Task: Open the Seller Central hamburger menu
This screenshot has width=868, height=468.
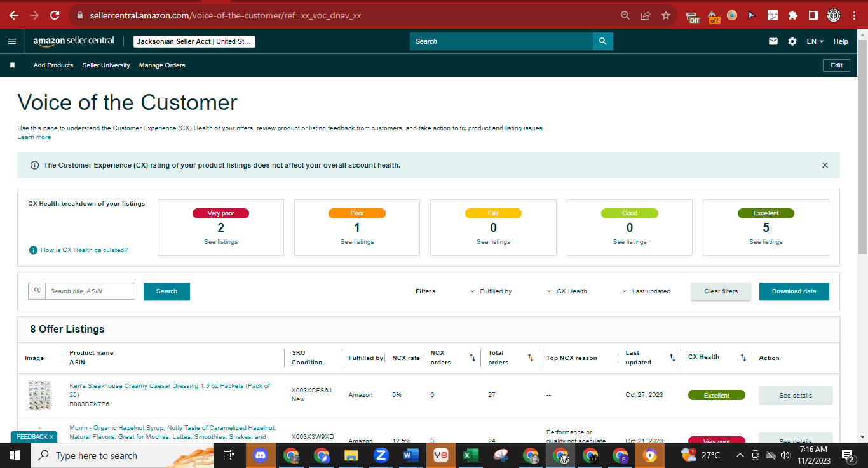Action: (x=12, y=41)
